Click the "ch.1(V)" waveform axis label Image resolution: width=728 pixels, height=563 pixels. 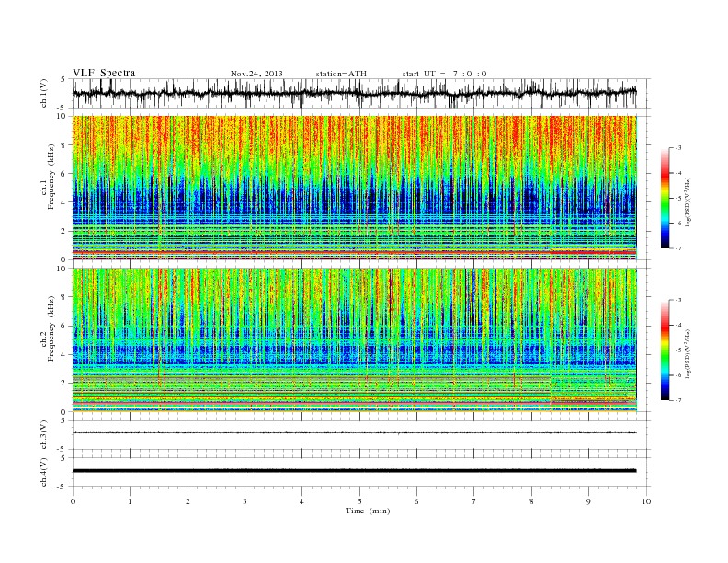[44, 95]
